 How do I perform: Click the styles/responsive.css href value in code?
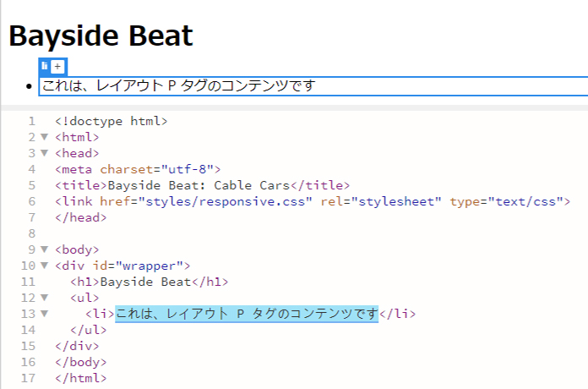(227, 201)
